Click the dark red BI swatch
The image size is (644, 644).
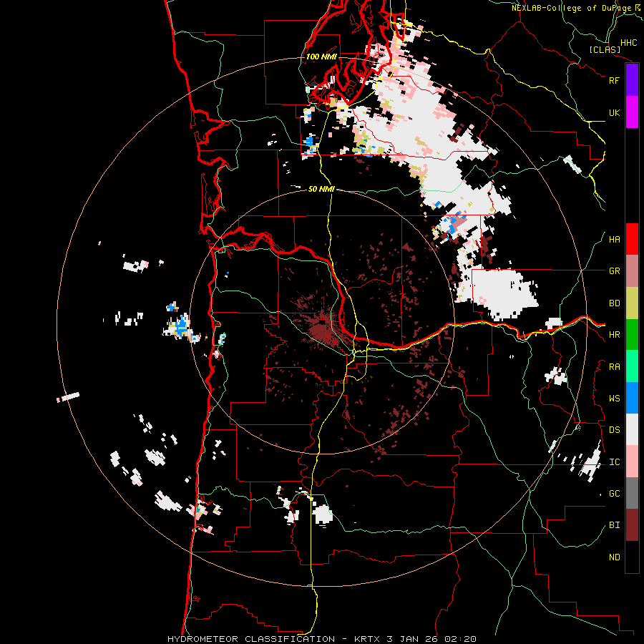point(632,525)
